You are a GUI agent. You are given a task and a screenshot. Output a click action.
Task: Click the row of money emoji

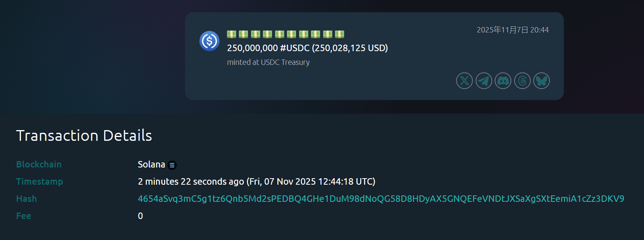click(x=285, y=34)
